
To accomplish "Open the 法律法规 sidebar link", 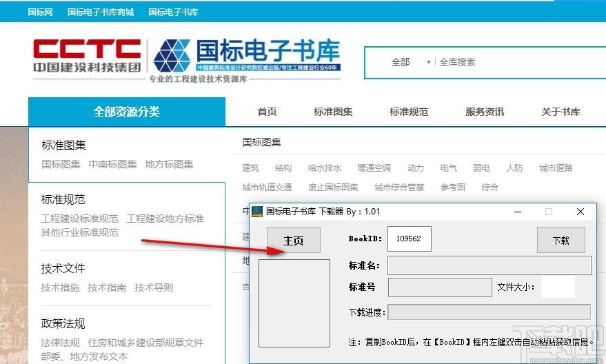I will pos(60,343).
